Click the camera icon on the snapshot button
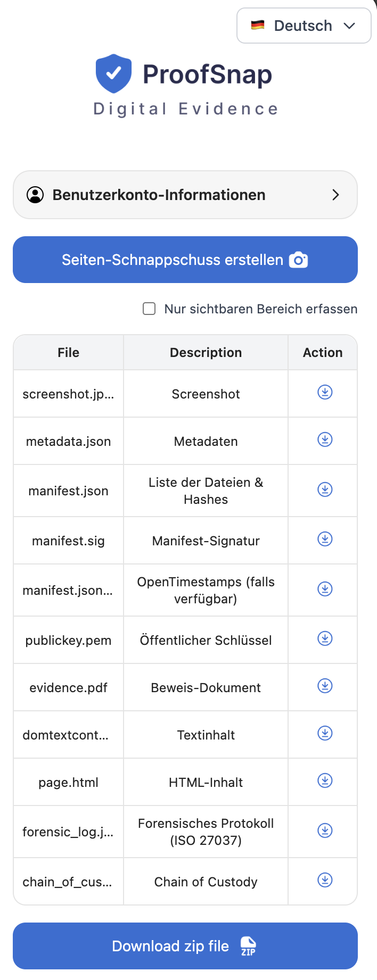Image resolution: width=377 pixels, height=980 pixels. pyautogui.click(x=299, y=260)
